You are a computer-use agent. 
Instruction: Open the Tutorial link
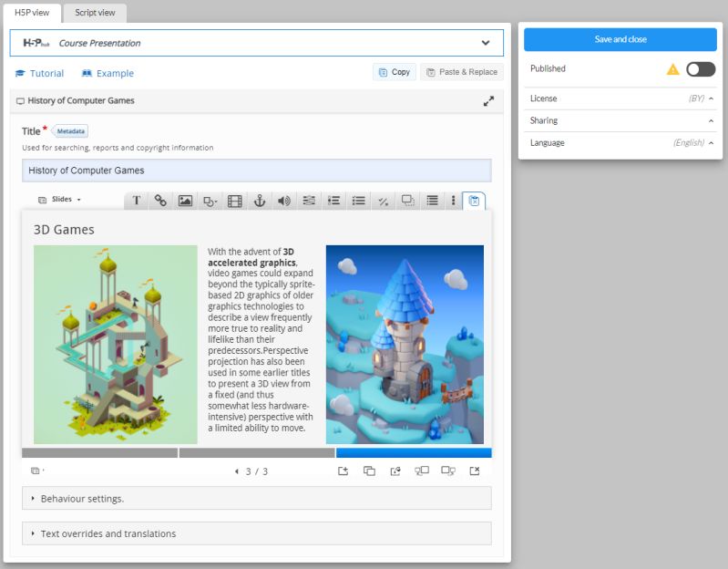coord(39,73)
